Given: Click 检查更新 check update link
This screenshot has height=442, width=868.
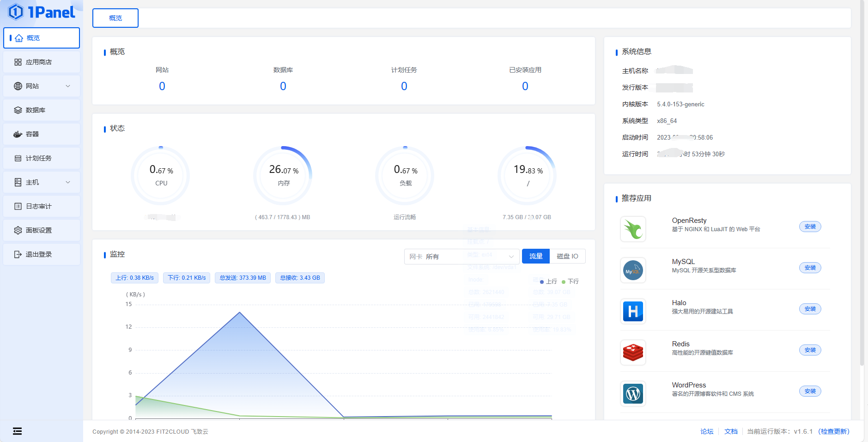Looking at the screenshot, I should (834, 431).
